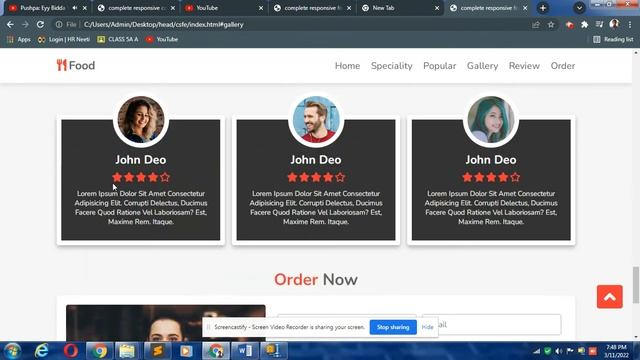Click the green-haired girl's profile photo
This screenshot has width=640, height=360.
pos(491,120)
